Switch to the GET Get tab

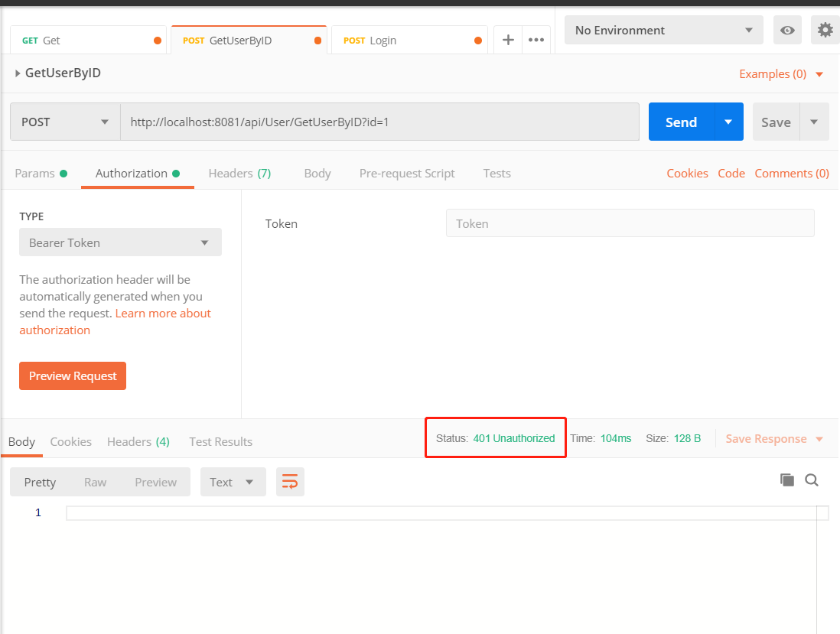coord(89,41)
